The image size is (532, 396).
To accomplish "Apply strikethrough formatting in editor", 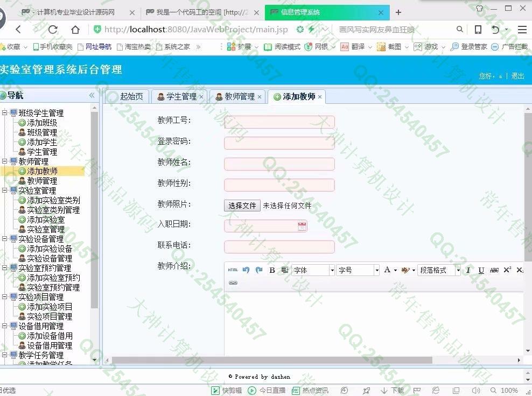I will point(494,270).
